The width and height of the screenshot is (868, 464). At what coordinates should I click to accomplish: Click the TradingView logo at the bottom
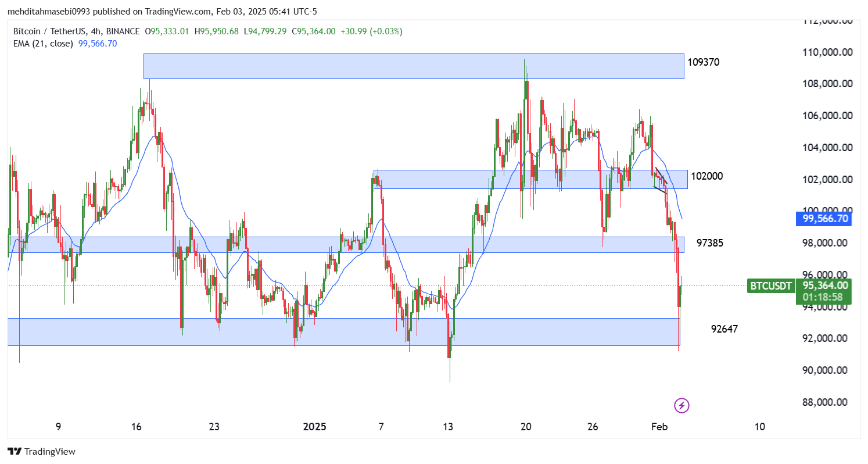tap(41, 451)
